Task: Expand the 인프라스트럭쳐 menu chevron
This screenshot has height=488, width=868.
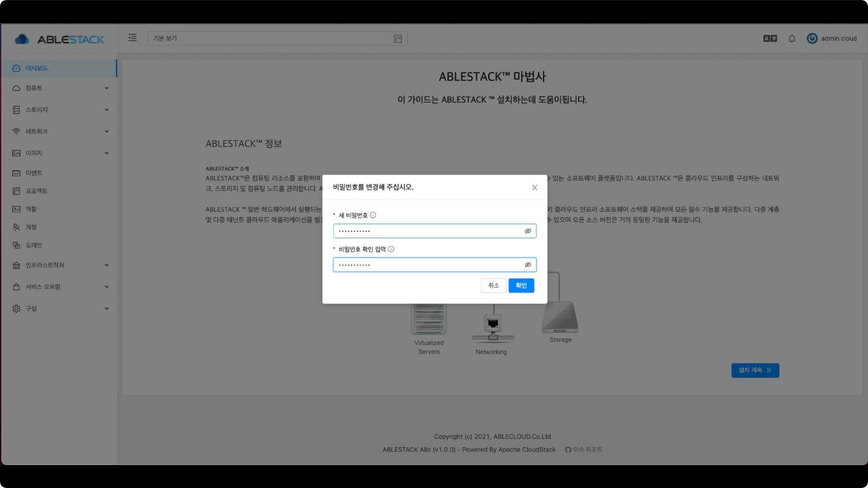Action: (x=106, y=265)
